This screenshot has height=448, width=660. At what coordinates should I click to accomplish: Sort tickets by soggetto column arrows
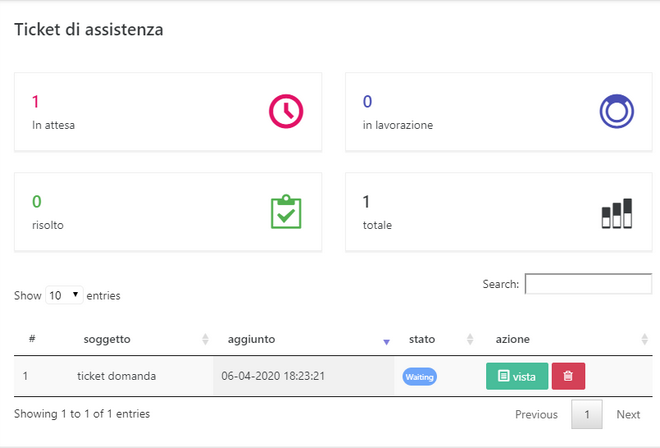[205, 340]
